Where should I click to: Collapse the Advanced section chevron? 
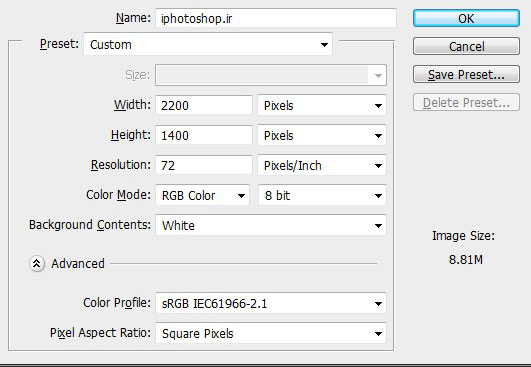coord(37,263)
